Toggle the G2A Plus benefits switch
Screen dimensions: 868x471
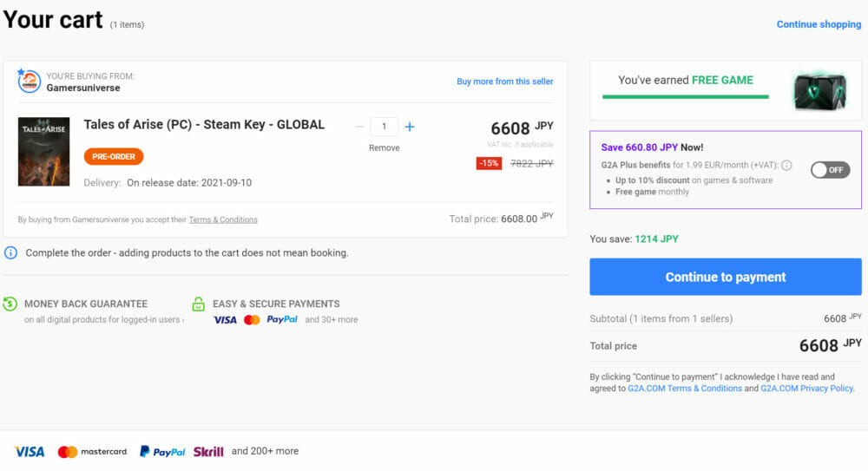(x=829, y=170)
